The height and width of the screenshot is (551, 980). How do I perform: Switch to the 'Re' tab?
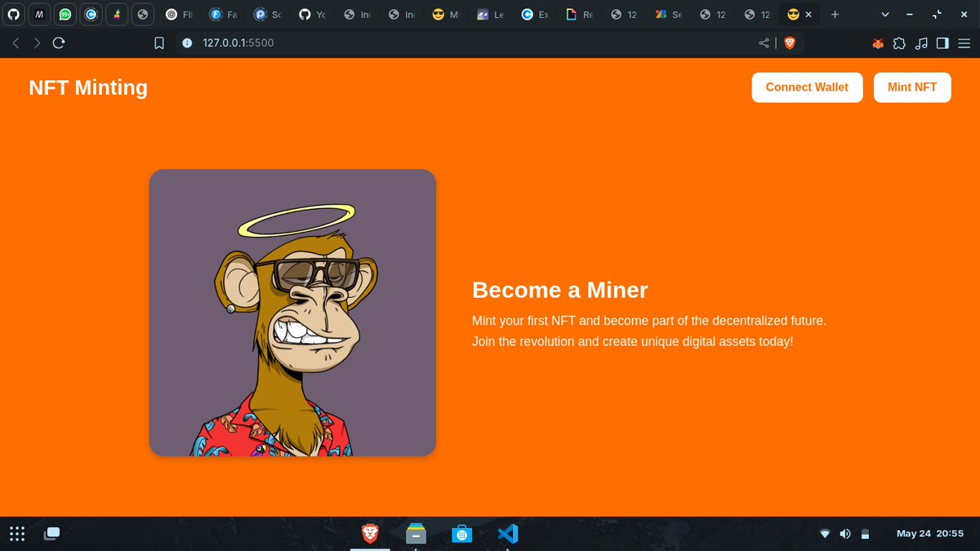tap(580, 14)
